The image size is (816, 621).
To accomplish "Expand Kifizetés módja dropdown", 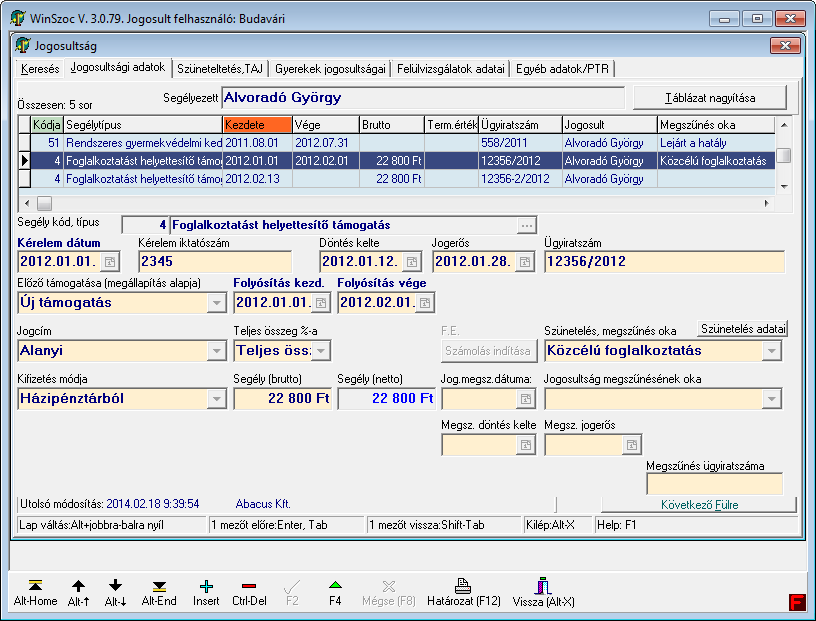I will tap(216, 399).
